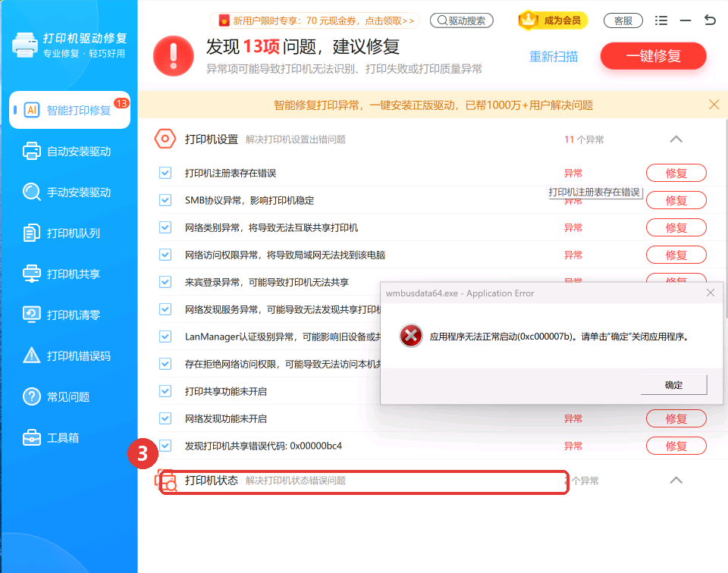Click the 一键修复 red button
This screenshot has height=573, width=728.
click(x=653, y=56)
